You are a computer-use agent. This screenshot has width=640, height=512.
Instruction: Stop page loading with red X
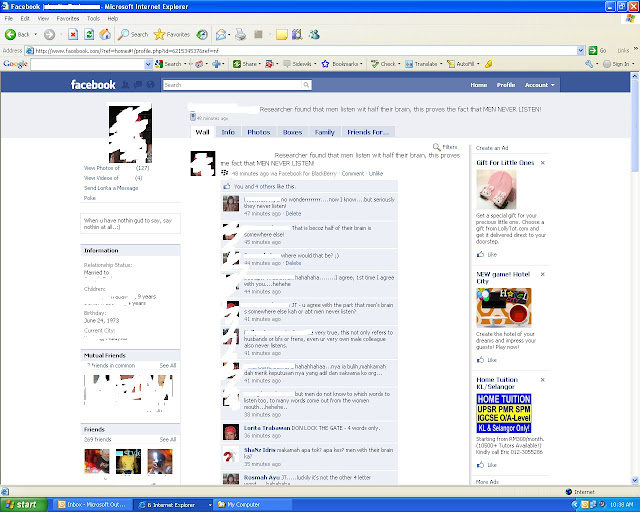[73, 35]
